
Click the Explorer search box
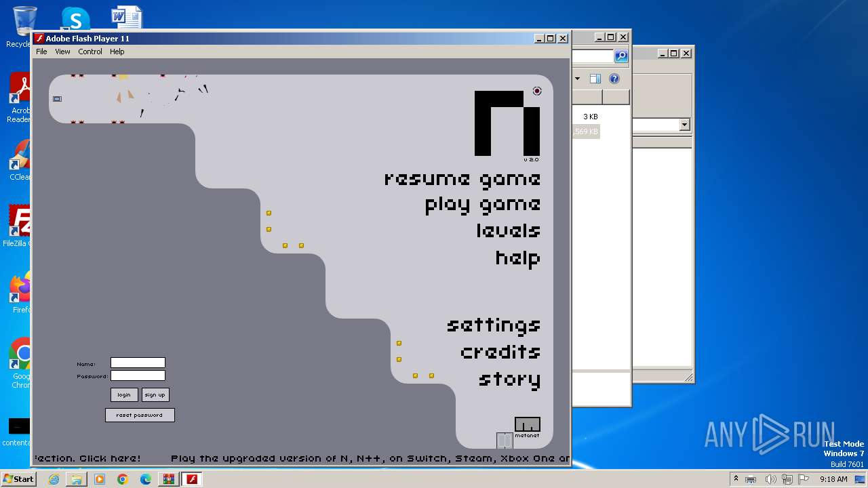(593, 56)
